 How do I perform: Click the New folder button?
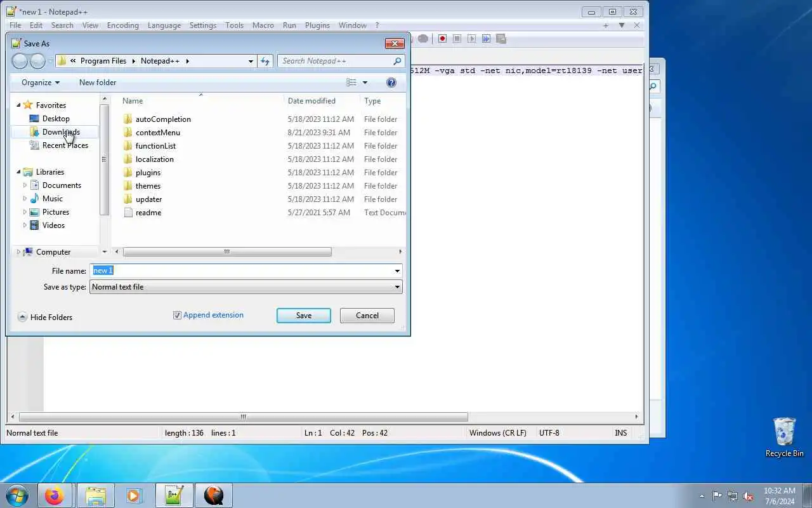(x=98, y=83)
